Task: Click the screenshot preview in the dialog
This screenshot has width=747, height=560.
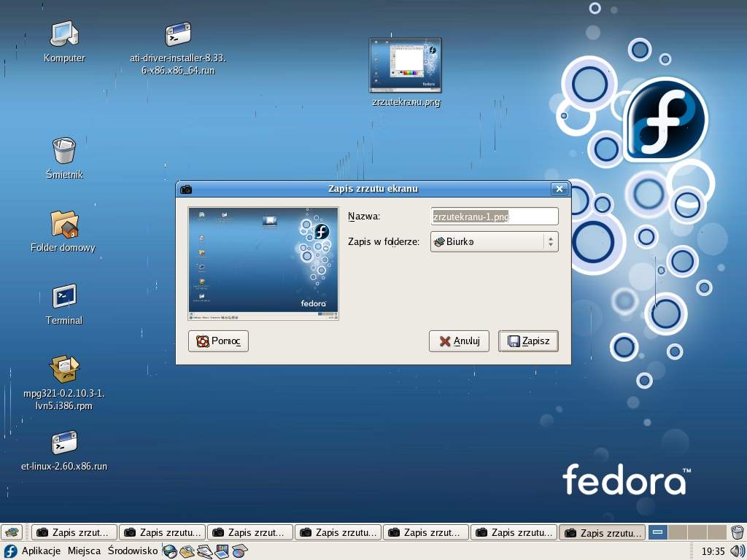Action: 263,263
